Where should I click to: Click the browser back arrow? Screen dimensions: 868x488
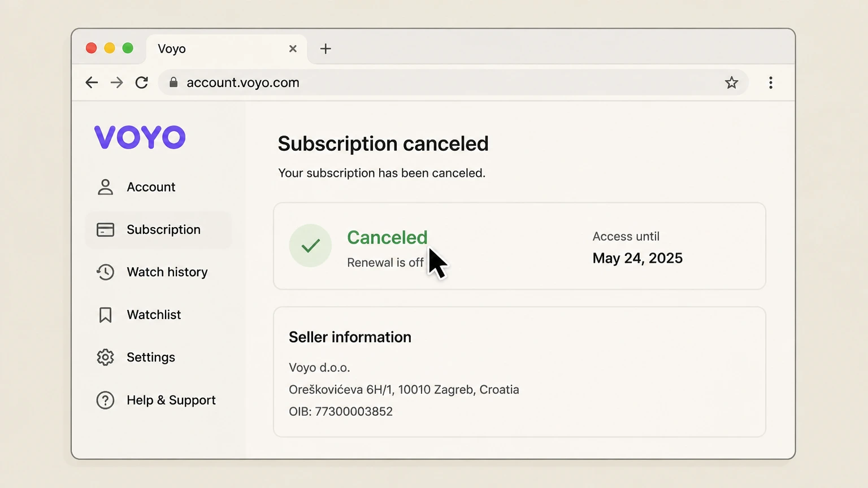pyautogui.click(x=92, y=82)
